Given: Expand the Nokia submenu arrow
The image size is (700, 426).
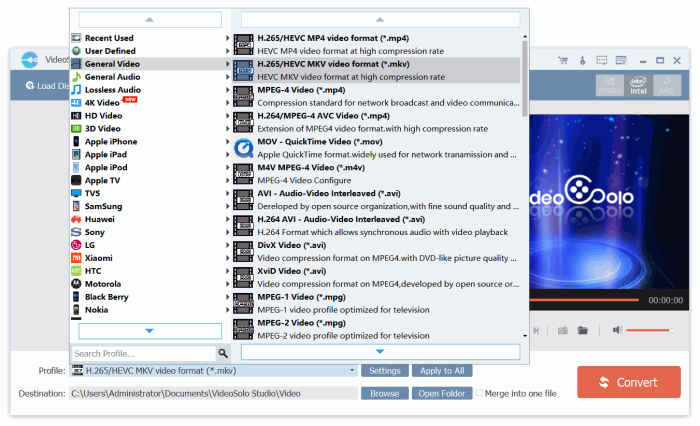Looking at the screenshot, I should pyautogui.click(x=227, y=310).
